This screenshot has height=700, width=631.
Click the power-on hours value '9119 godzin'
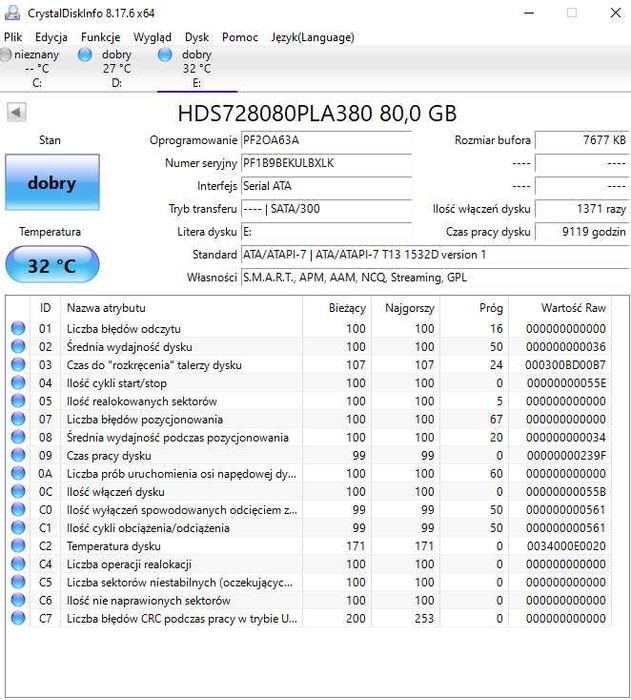[x=582, y=232]
